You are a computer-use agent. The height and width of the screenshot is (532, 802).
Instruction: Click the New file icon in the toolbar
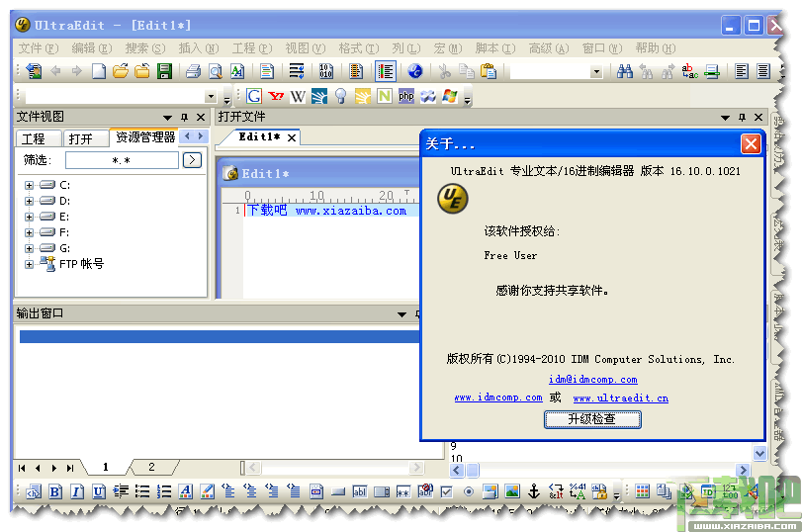(99, 71)
